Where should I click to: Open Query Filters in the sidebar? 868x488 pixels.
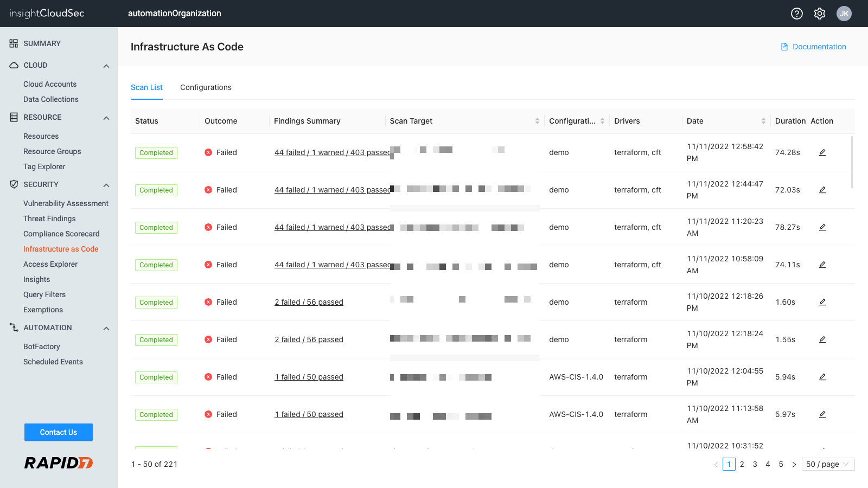tap(44, 294)
